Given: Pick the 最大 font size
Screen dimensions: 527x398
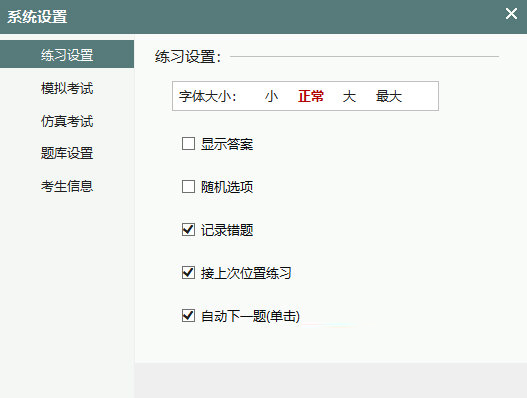Looking at the screenshot, I should click(389, 96).
